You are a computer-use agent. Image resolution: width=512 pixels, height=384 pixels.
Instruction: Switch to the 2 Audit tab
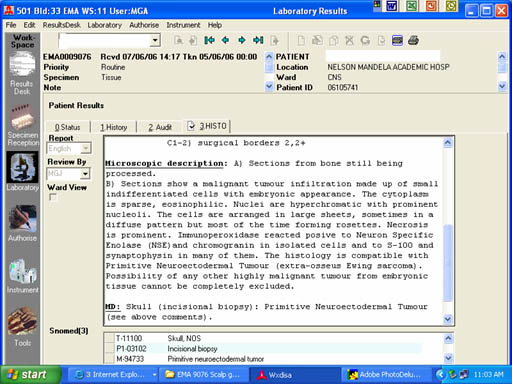[160, 127]
